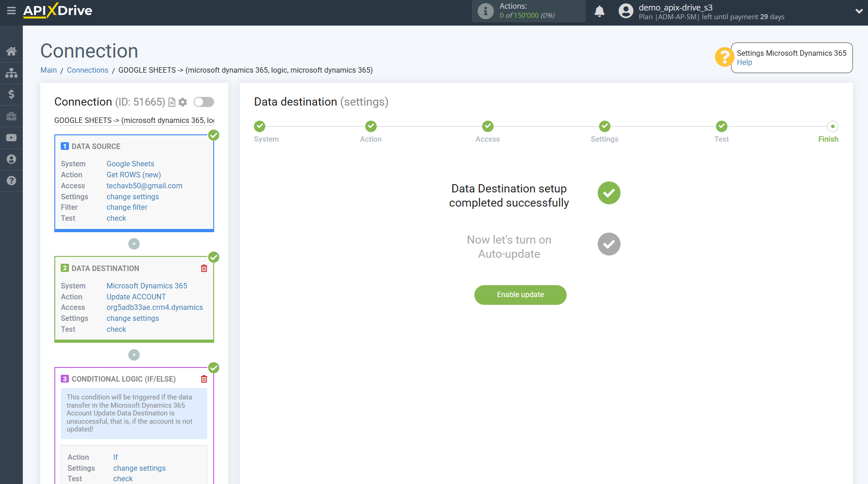Open the profile sidebar icon
The height and width of the screenshot is (484, 868).
[11, 159]
